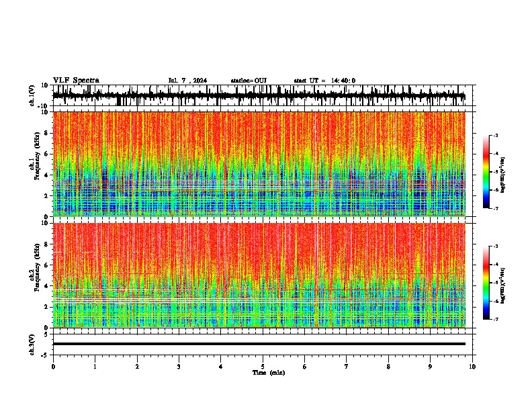Click time axis tick label '1'
Viewport: 532px width, 411px height.
point(95,367)
